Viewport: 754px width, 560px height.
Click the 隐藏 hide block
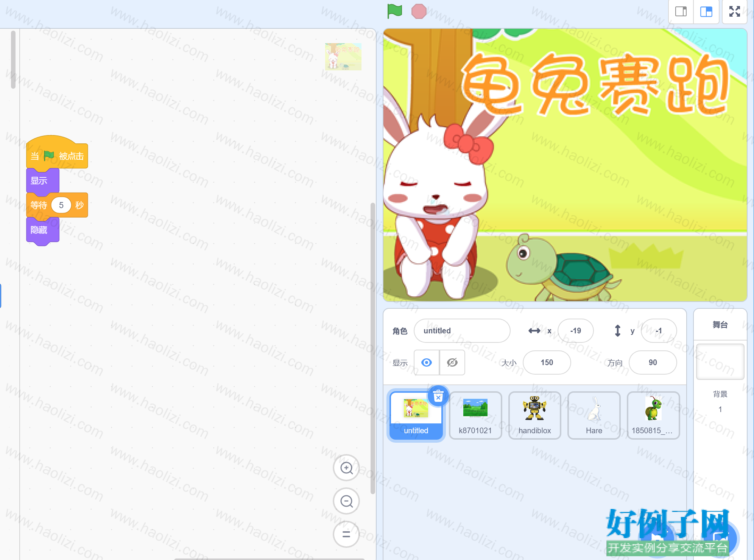tap(42, 230)
